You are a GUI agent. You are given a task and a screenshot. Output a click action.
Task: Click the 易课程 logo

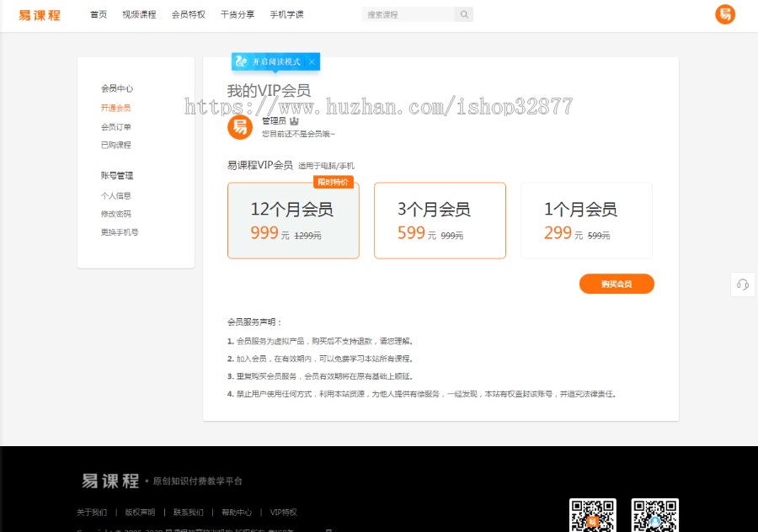coord(39,14)
